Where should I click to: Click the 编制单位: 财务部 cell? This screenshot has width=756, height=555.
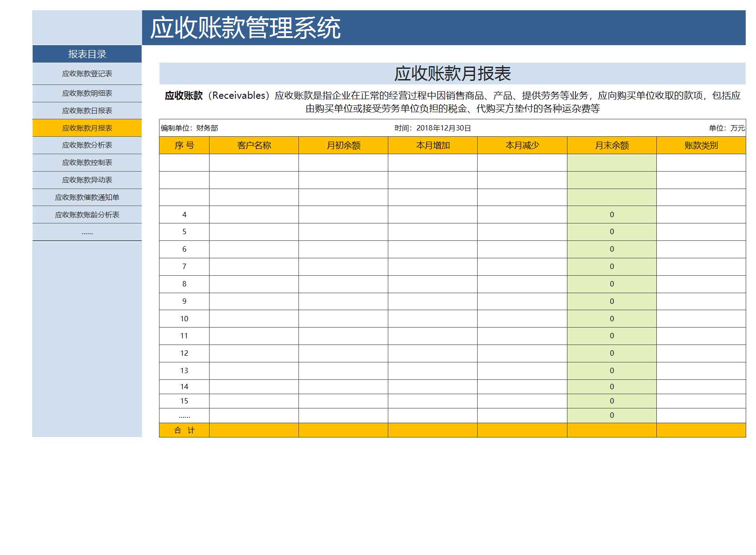189,128
